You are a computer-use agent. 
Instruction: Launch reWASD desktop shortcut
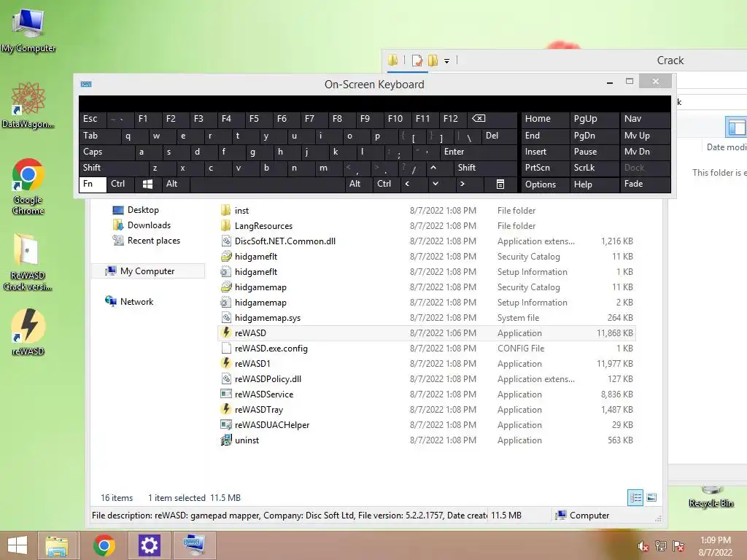tap(28, 332)
